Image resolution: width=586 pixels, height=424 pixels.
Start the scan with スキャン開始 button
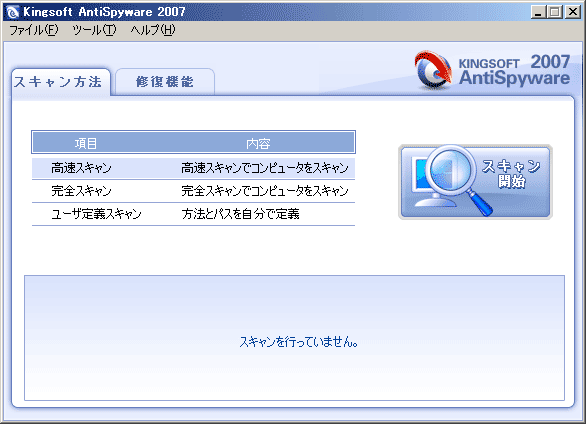point(475,182)
